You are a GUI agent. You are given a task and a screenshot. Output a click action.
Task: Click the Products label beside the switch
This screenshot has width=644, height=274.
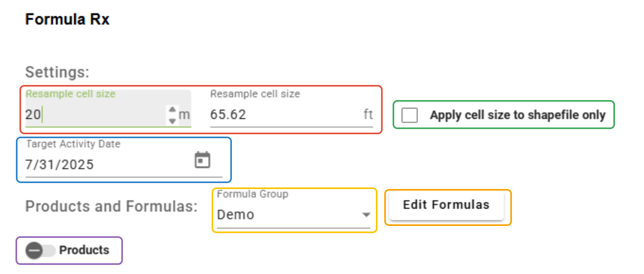click(84, 250)
